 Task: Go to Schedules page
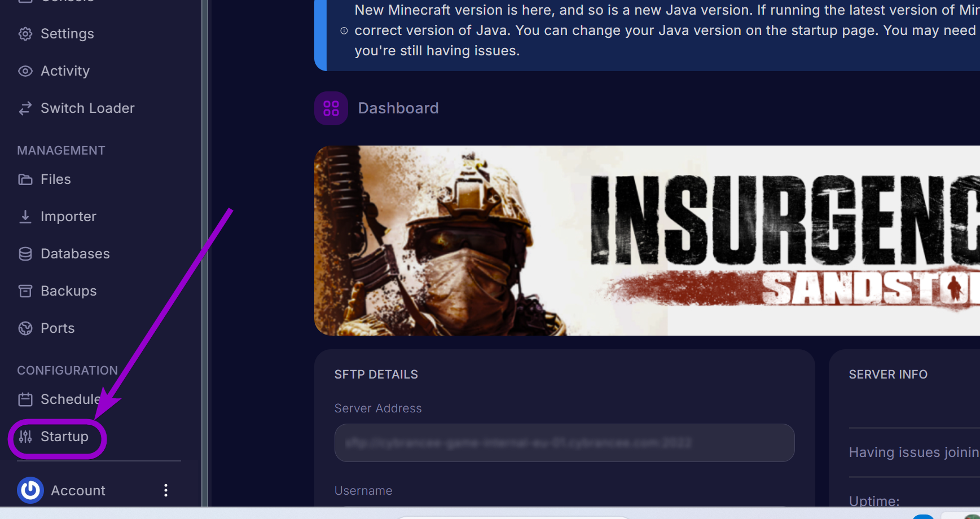(71, 399)
